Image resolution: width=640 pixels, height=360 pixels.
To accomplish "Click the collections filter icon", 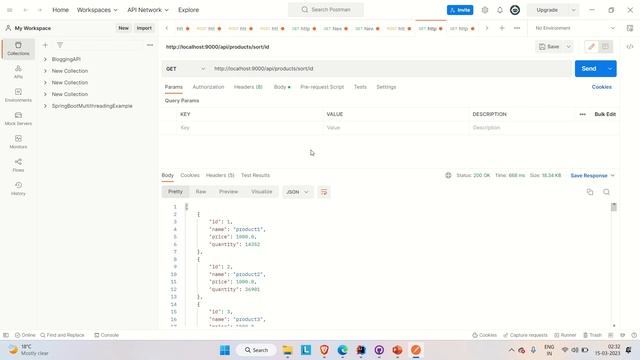I will (x=60, y=45).
